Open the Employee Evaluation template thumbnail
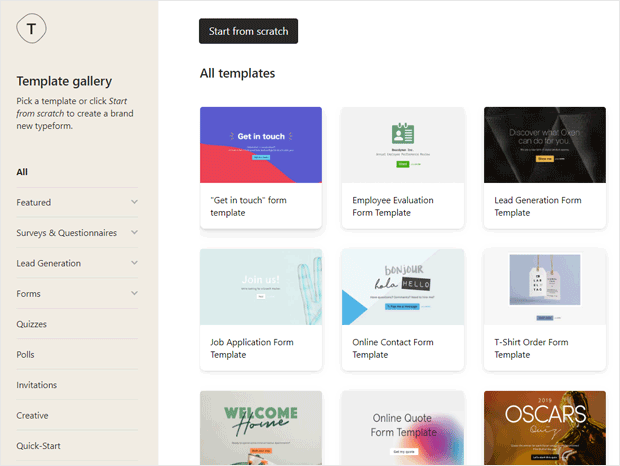The height and width of the screenshot is (466, 620). 403,145
